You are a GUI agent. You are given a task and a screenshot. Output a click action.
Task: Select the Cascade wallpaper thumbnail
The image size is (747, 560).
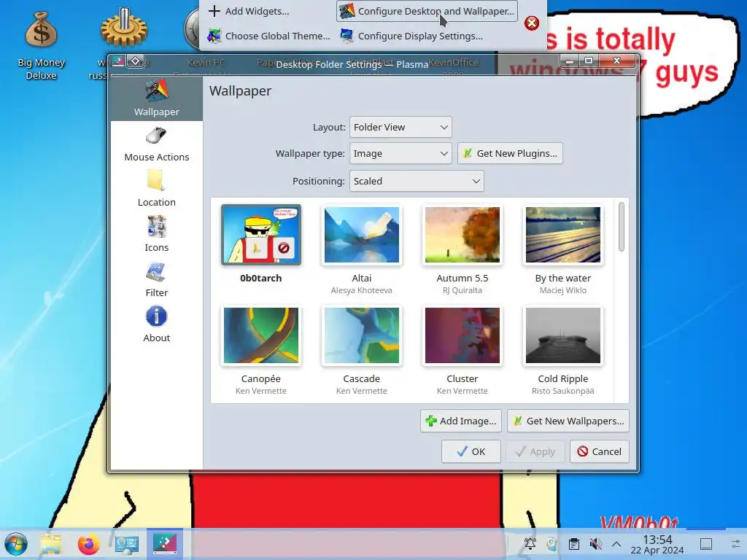tap(362, 335)
